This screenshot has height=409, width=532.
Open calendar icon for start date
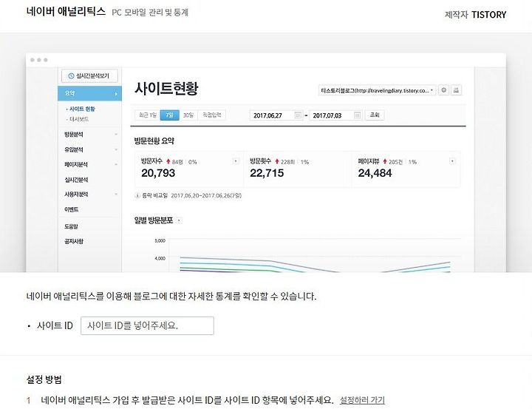[298, 115]
